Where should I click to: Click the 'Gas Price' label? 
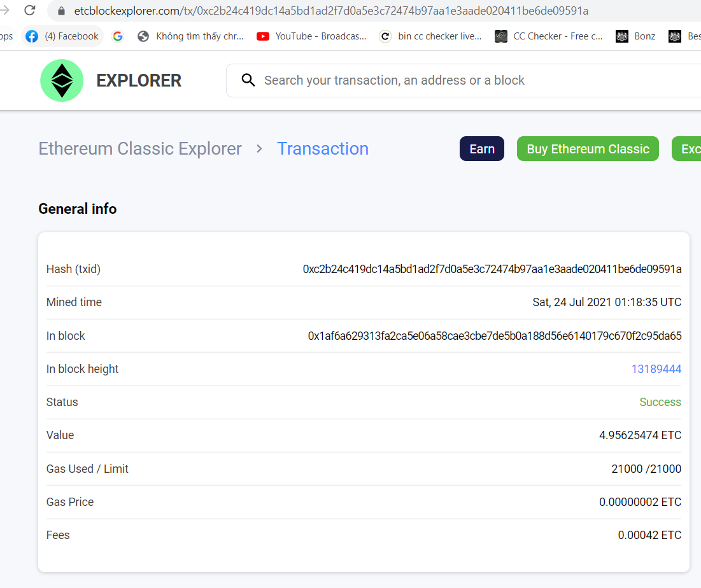click(x=70, y=501)
